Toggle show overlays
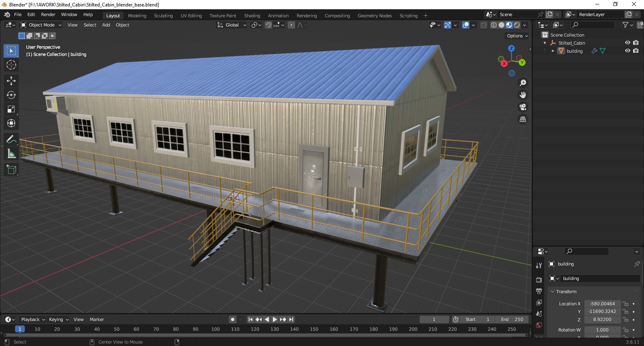This screenshot has width=644, height=346. coord(466,25)
